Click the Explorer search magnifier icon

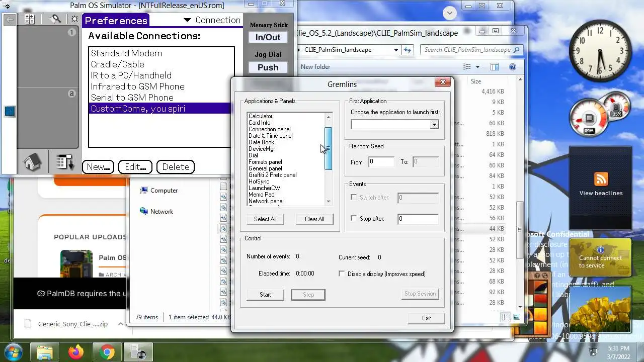coord(516,50)
